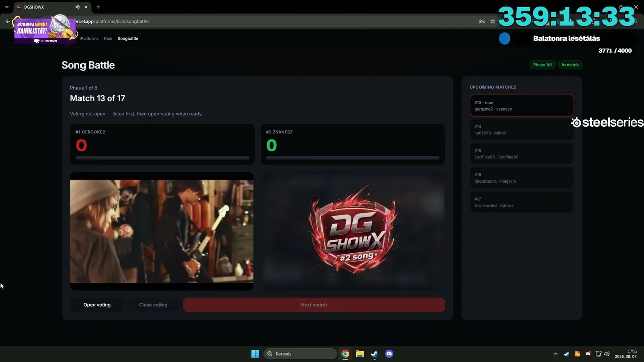Screen dimensions: 644x362
Task: Click the Next match button
Action: 314,305
